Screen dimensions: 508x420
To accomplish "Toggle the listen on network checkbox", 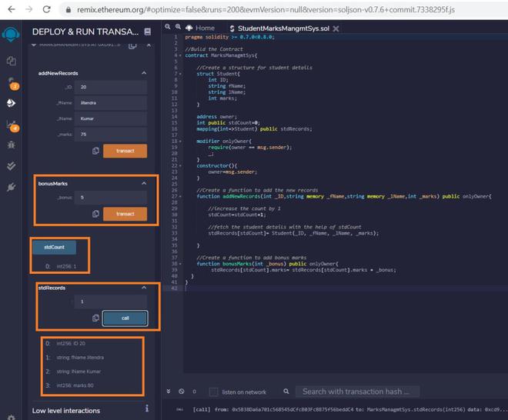I will pos(213,392).
